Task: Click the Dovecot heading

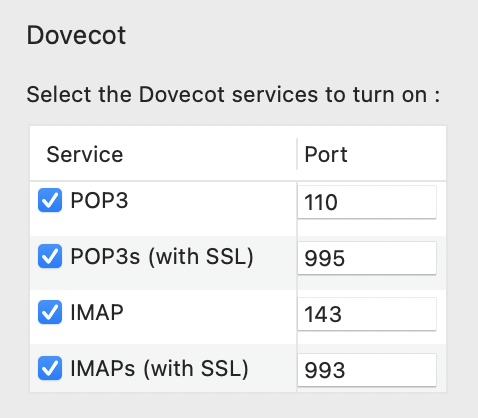Action: (76, 35)
